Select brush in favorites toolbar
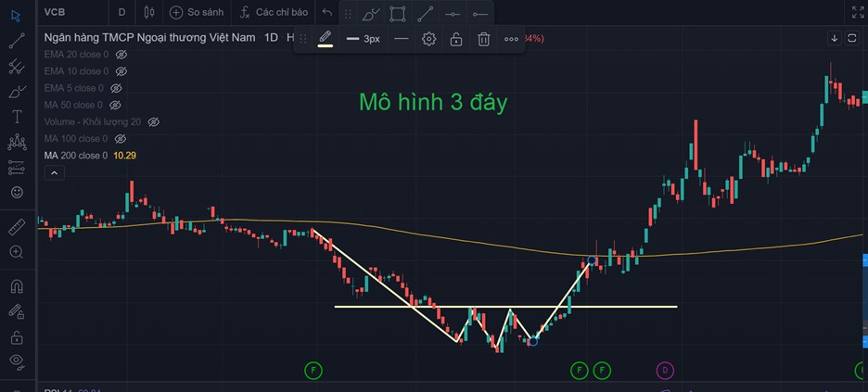The image size is (868, 392). (x=369, y=15)
